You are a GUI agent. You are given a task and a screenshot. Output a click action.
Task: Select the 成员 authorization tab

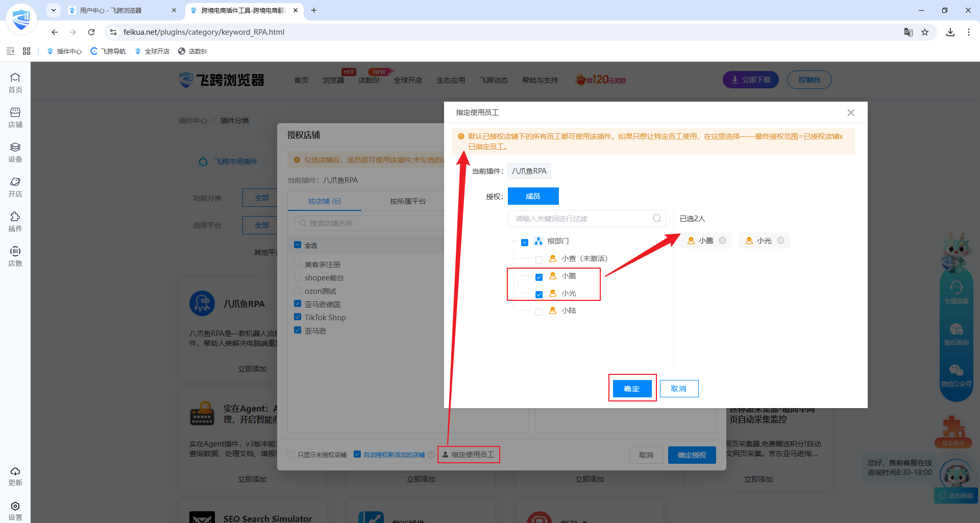point(533,196)
